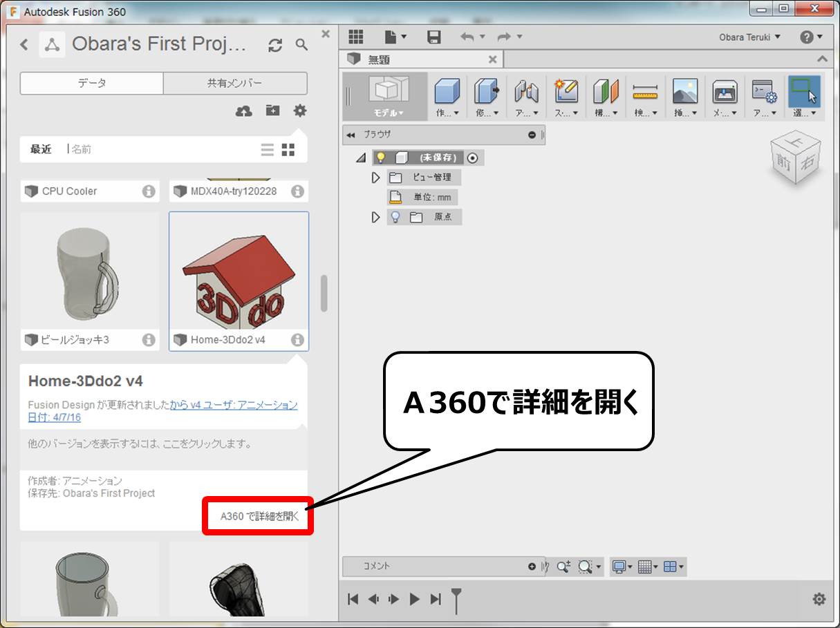Switch to the 共有メンバー tab
This screenshot has width=840, height=628.
[235, 83]
